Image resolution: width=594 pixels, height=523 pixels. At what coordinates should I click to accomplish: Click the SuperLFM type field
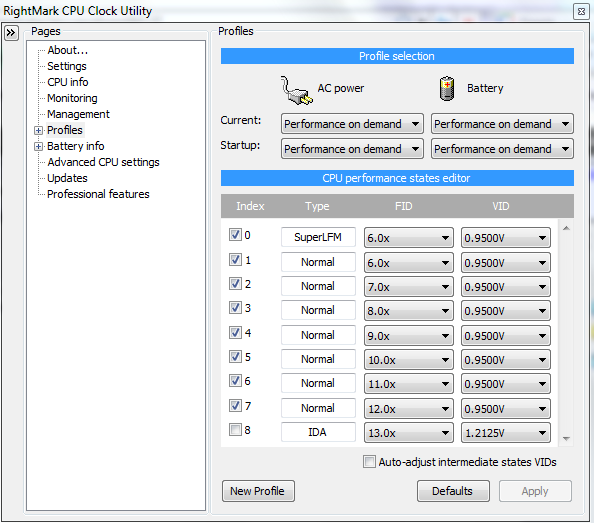[x=318, y=237]
